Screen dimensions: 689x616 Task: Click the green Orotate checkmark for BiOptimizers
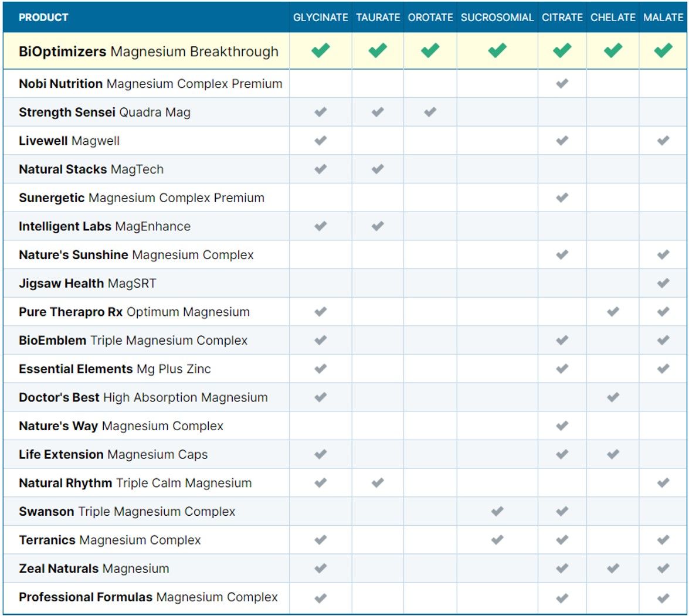point(430,50)
